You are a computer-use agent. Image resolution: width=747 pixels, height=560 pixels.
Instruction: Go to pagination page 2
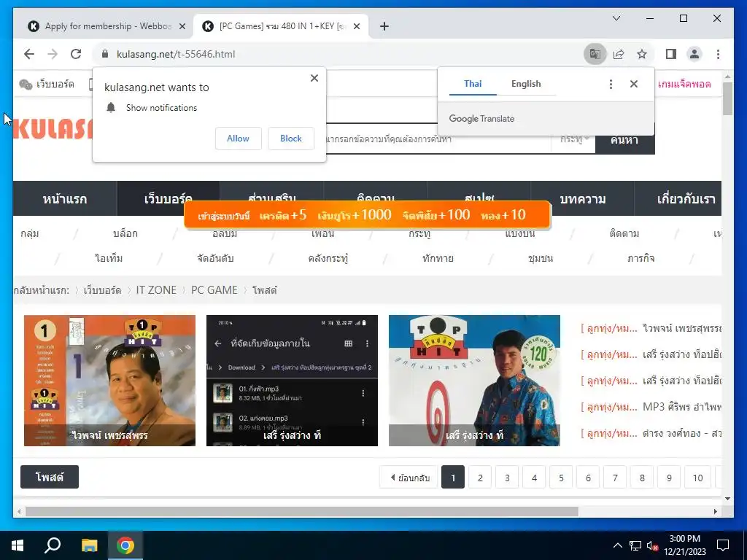coord(480,477)
